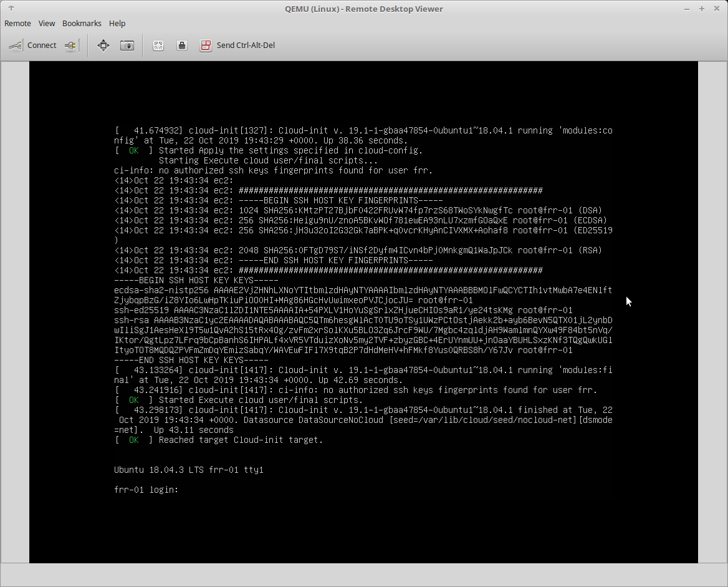728x587 pixels.
Task: Open the Help menu
Action: (x=117, y=23)
